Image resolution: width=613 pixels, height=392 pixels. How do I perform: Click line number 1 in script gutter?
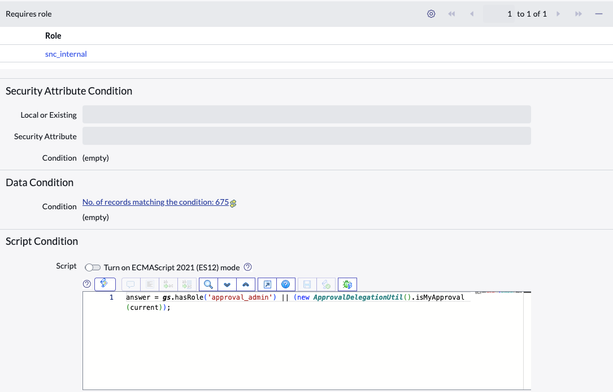click(111, 297)
